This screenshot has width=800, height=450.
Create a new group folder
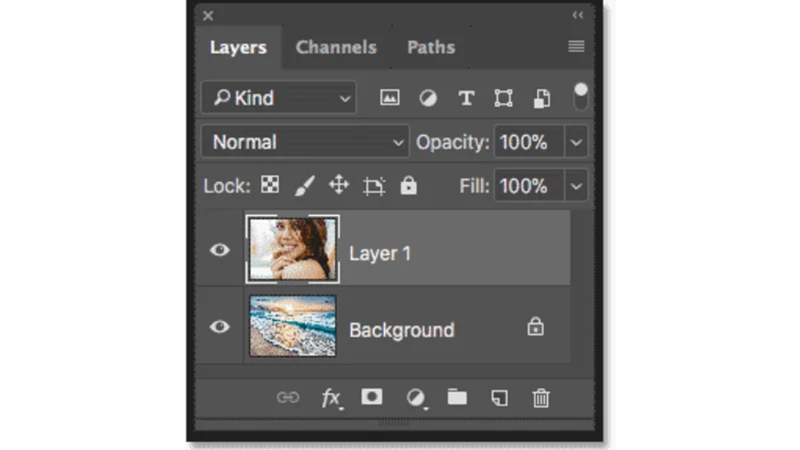(x=457, y=396)
